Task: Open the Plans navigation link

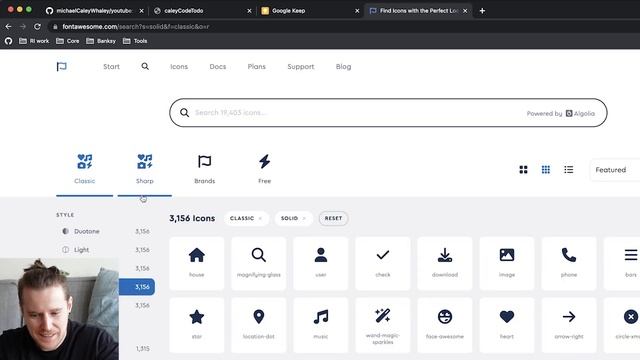Action: coord(257,67)
